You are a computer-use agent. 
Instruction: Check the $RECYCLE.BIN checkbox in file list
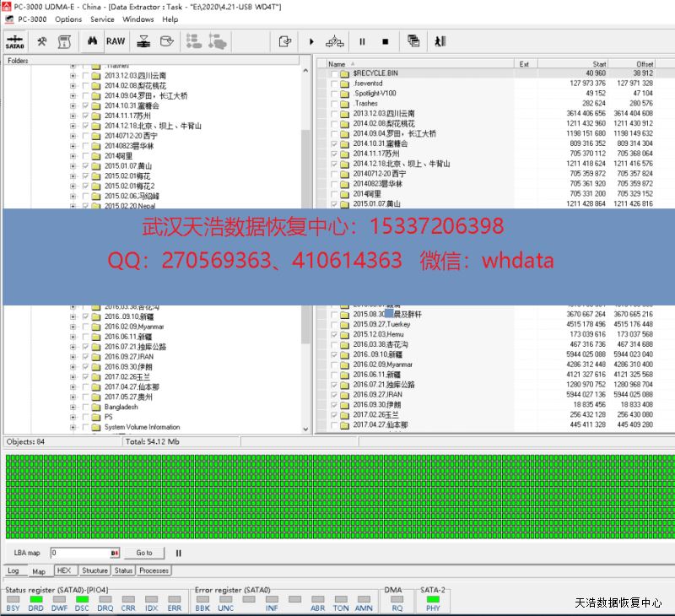click(x=335, y=73)
